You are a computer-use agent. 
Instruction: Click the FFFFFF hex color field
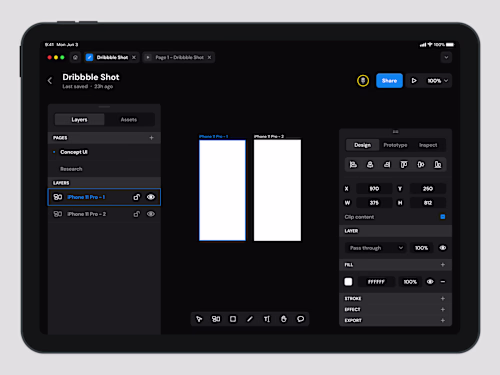(376, 282)
